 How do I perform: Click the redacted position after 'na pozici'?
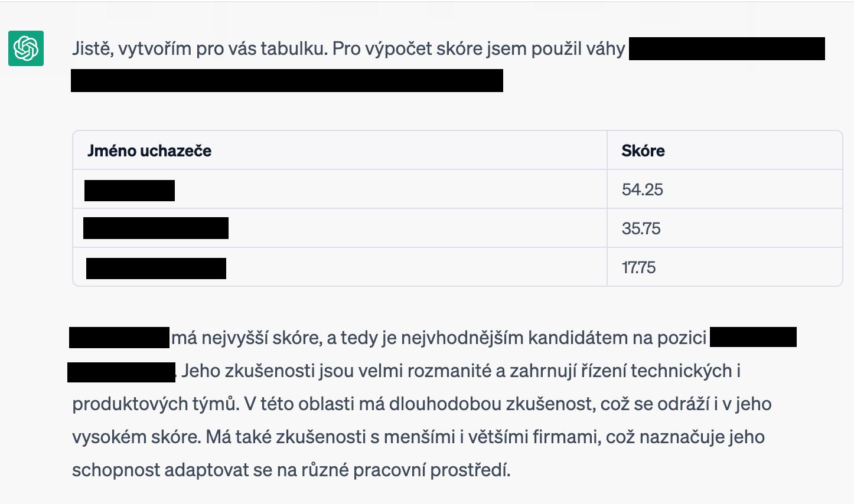pos(753,337)
